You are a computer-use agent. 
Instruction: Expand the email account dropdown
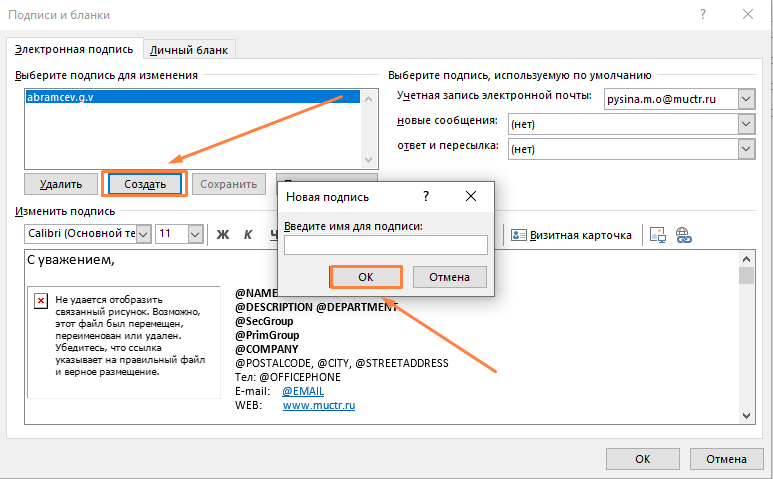(x=745, y=98)
